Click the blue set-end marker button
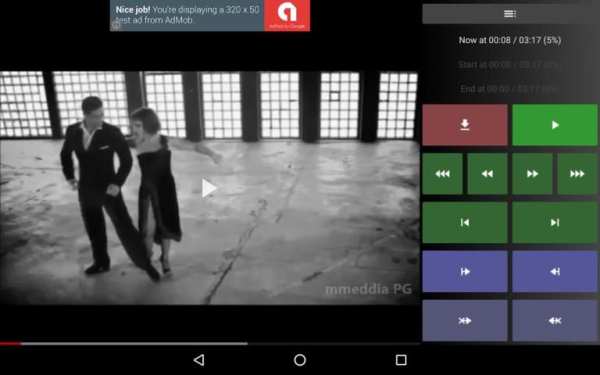Screen dimensions: 600x375 tap(555, 271)
